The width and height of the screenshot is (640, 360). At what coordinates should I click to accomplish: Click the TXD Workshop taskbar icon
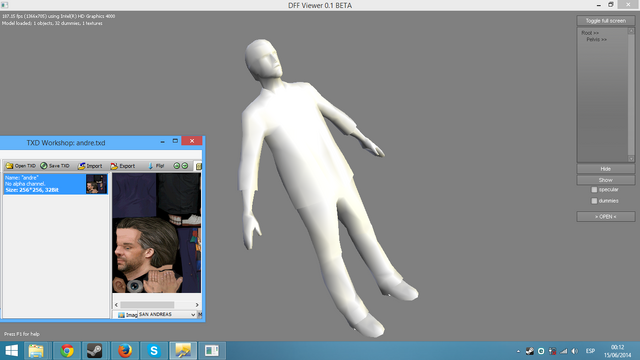coord(183,351)
